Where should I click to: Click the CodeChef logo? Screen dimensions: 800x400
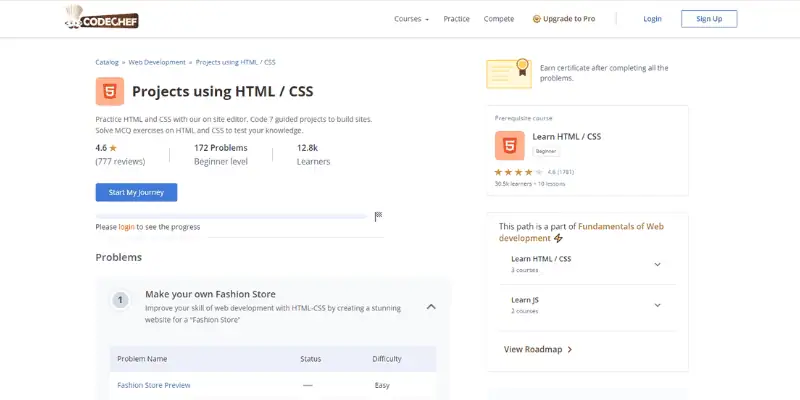click(102, 17)
